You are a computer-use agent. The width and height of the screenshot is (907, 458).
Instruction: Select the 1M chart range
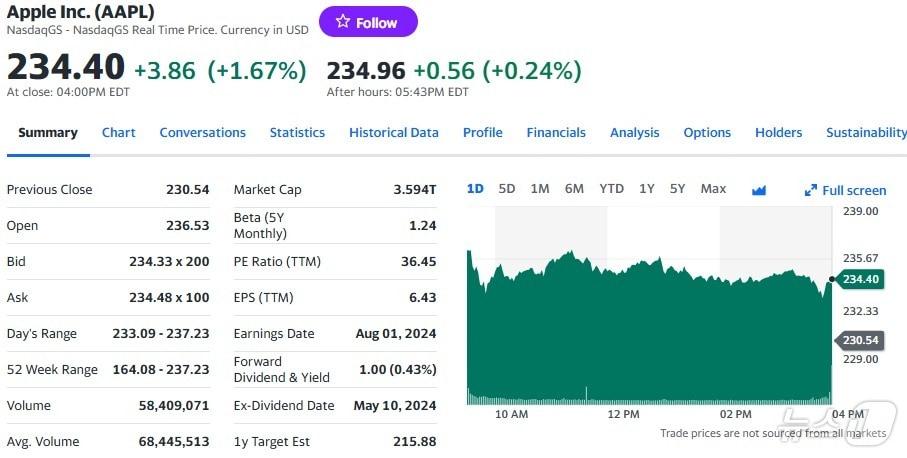[x=540, y=189]
